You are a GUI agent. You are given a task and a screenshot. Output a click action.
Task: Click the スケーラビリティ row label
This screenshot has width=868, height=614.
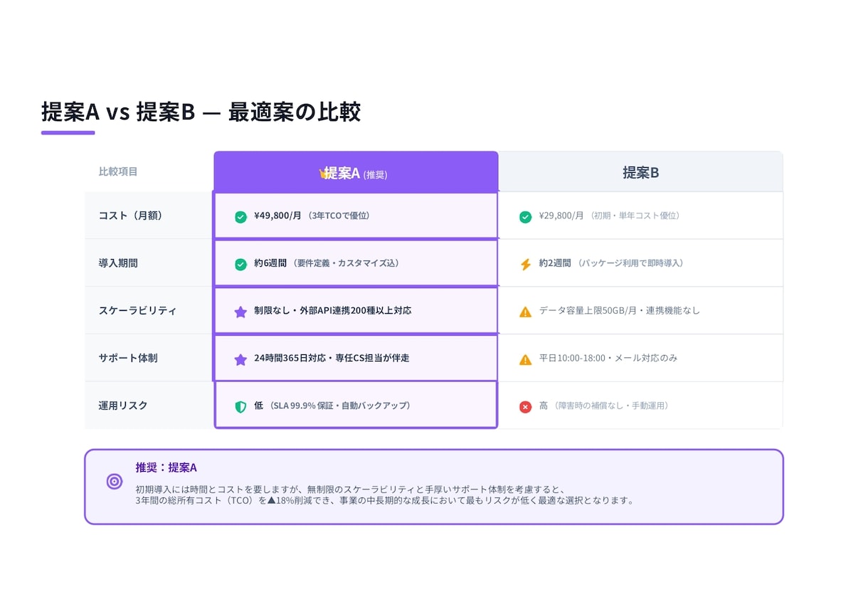[137, 310]
